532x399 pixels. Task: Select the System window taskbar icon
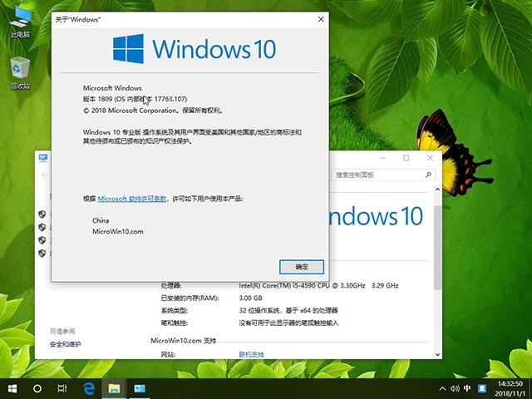pos(140,388)
